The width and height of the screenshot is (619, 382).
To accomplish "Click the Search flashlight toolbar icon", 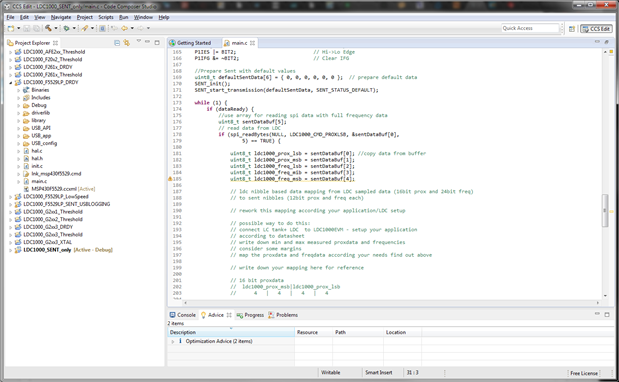I will (84, 28).
